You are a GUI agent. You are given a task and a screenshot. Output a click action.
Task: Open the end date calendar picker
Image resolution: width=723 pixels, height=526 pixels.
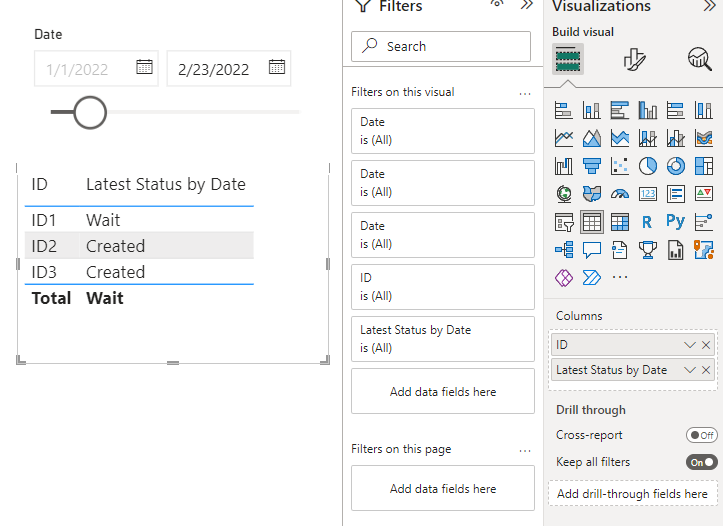(277, 67)
